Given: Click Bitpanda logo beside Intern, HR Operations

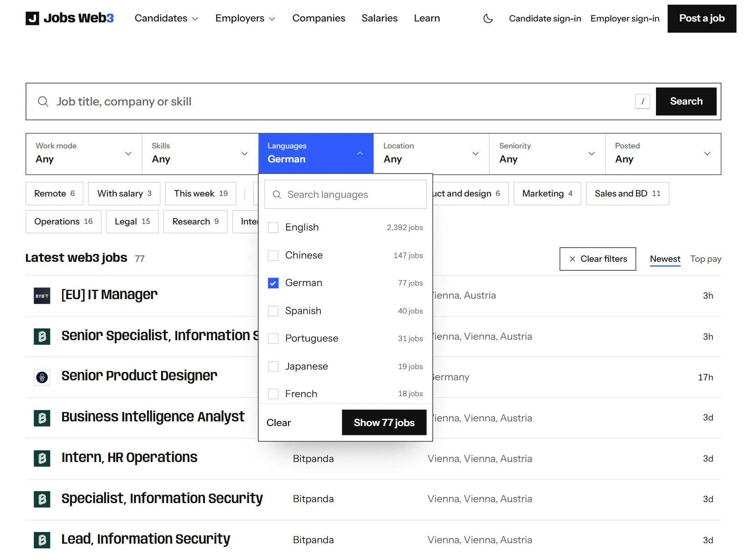Looking at the screenshot, I should tap(42, 458).
